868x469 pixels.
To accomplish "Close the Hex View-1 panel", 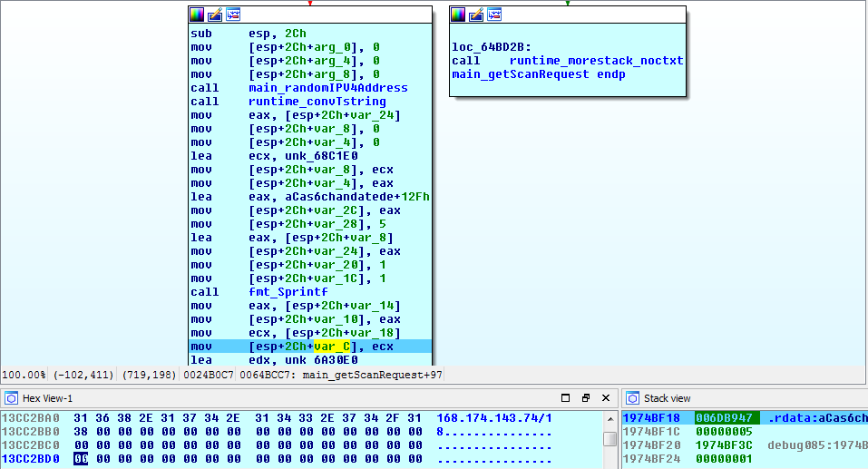I will pyautogui.click(x=603, y=398).
